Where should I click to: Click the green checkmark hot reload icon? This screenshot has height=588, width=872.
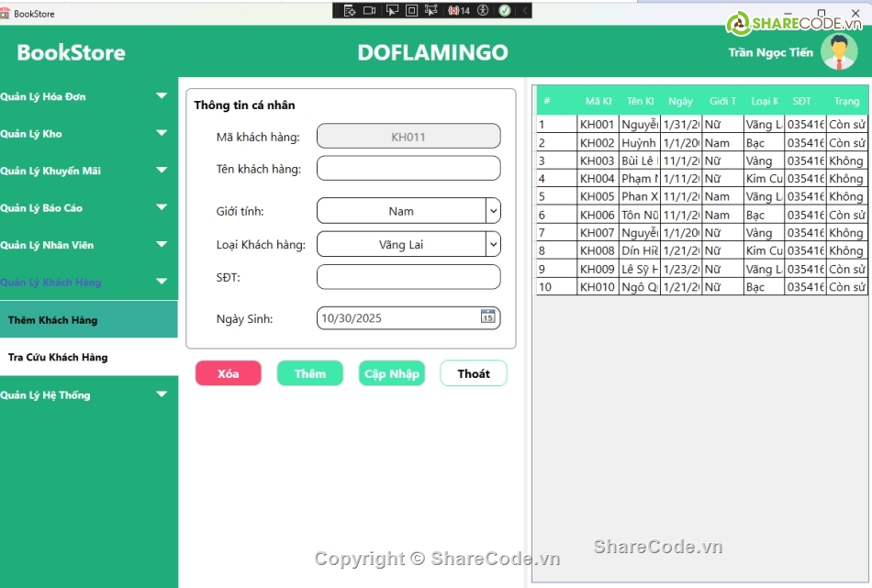click(x=504, y=10)
